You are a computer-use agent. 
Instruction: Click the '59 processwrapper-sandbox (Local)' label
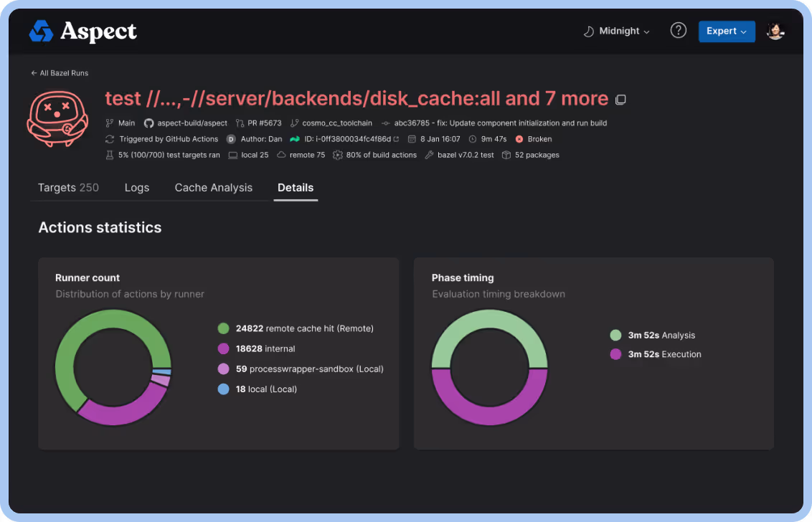pos(310,369)
